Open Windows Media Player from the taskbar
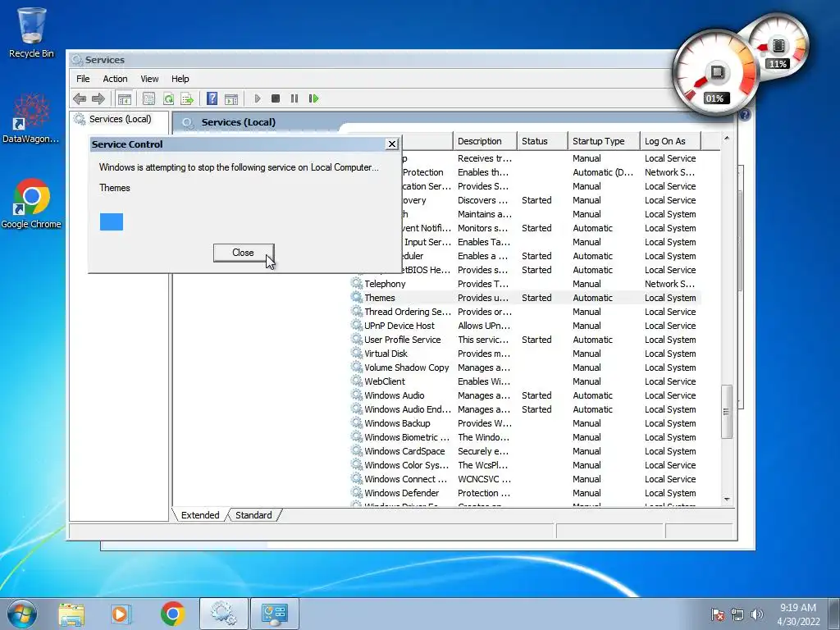Image resolution: width=840 pixels, height=630 pixels. click(121, 614)
